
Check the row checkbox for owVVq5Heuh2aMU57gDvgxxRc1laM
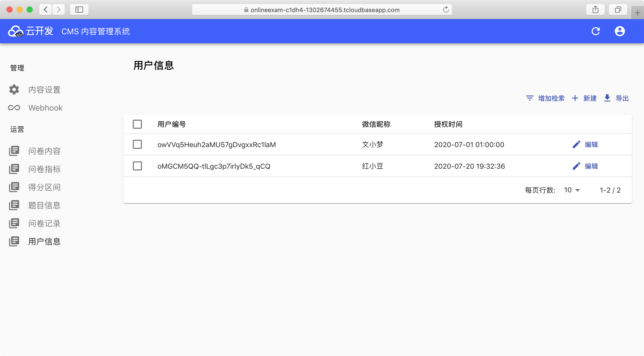click(137, 145)
